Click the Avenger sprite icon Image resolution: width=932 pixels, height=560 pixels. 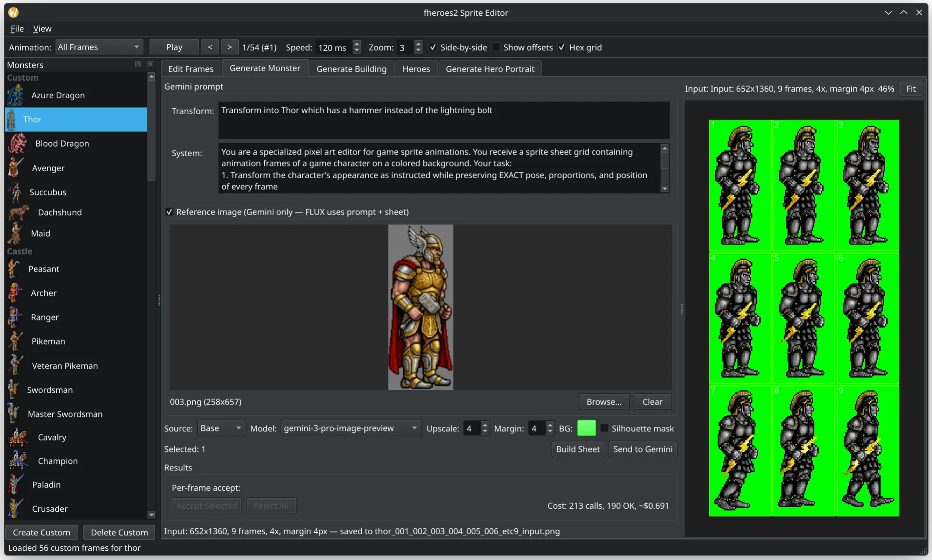[16, 168]
